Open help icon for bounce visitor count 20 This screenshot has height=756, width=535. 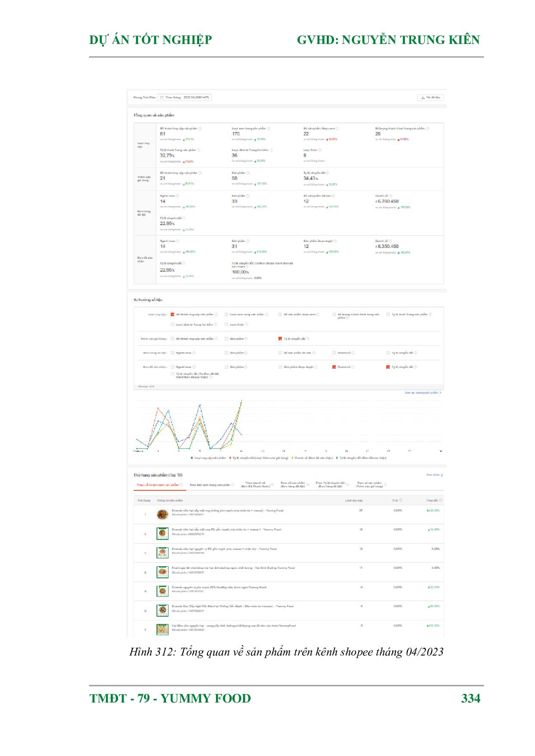tap(428, 129)
